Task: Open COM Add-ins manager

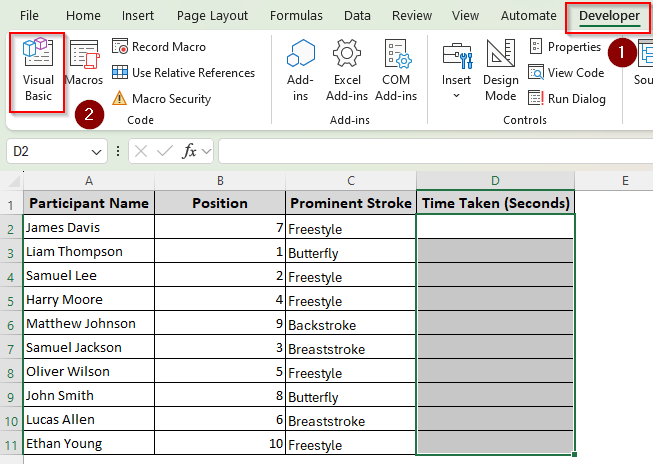Action: tap(396, 71)
